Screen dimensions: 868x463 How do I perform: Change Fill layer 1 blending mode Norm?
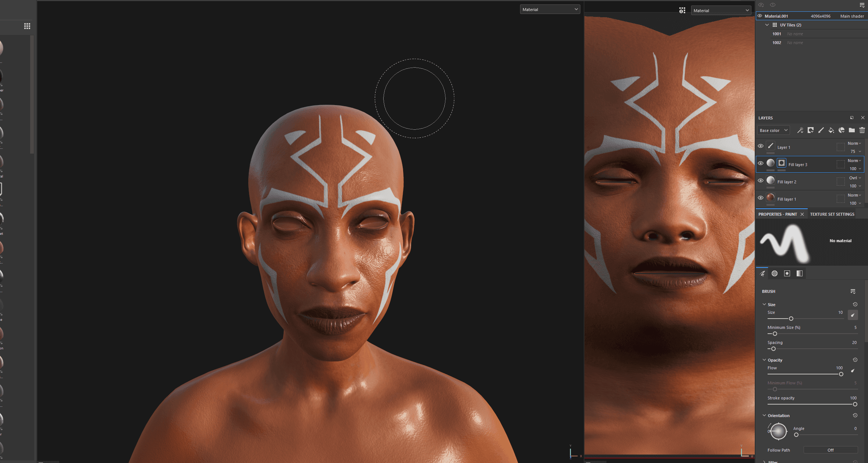[x=854, y=195]
